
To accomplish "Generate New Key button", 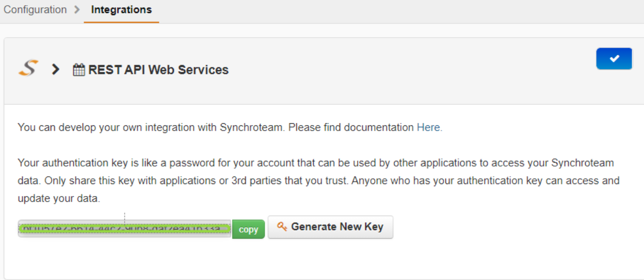I will [330, 227].
